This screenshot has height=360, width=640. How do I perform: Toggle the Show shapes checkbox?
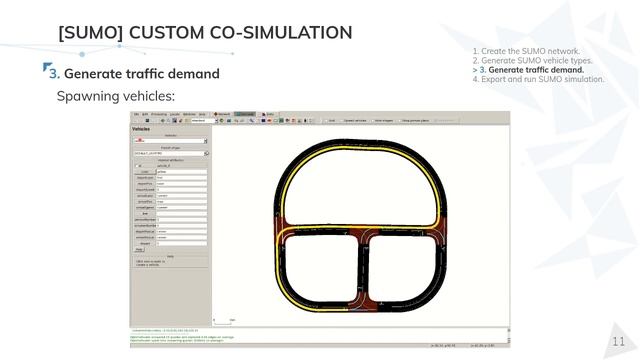pos(372,121)
